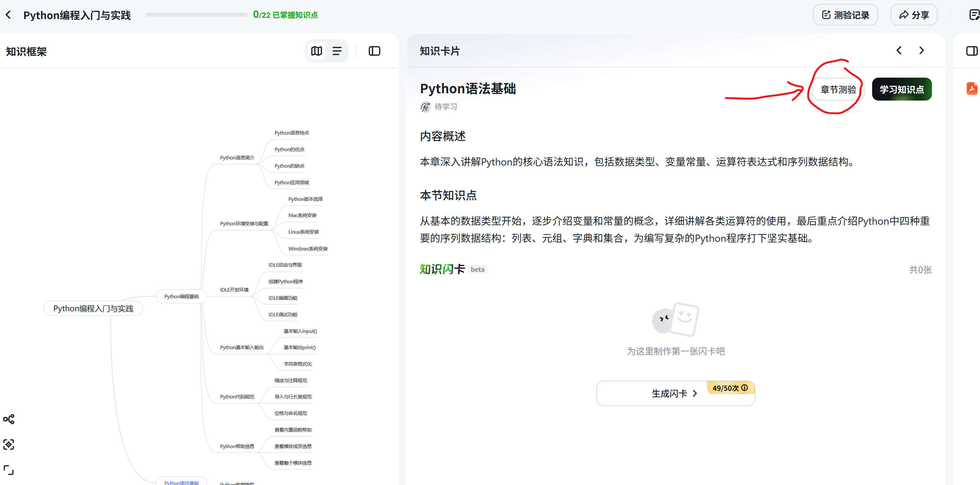Click the info icon next to 49/50次
980x485 pixels.
pyautogui.click(x=745, y=388)
